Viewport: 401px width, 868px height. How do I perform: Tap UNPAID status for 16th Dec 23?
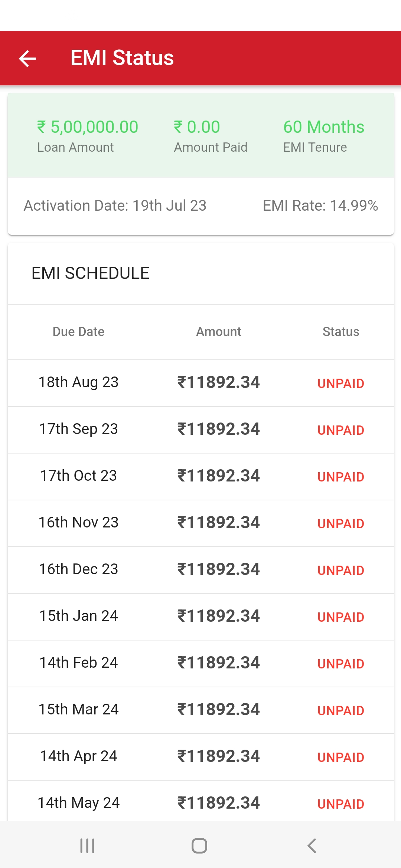[340, 571]
